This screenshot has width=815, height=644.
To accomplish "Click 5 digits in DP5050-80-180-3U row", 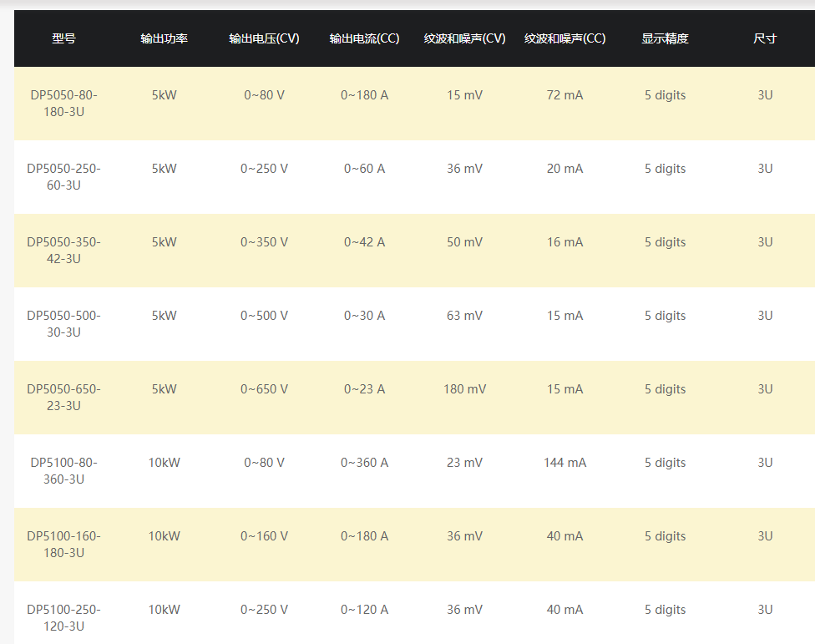I will (x=665, y=95).
